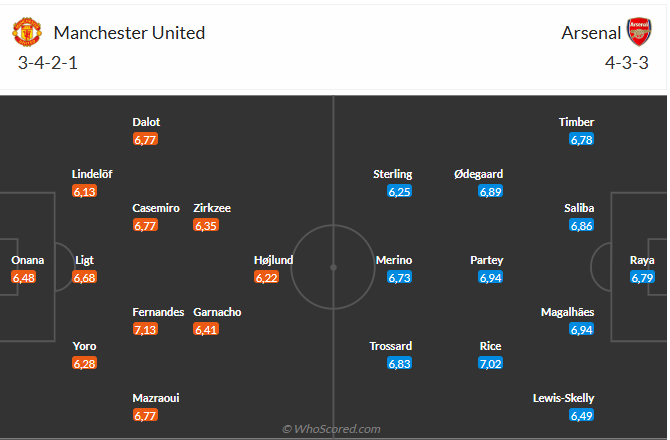Click Onana's 6,48 rating badge
Viewport: 670px width, 440px height.
pos(24,278)
